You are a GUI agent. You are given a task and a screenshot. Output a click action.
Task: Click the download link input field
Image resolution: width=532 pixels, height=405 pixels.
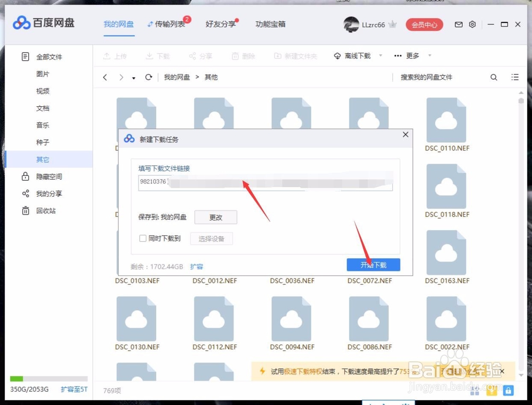point(265,183)
